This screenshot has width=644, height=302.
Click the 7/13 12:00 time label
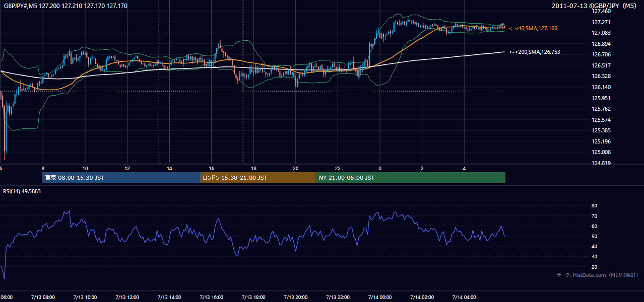(x=127, y=297)
